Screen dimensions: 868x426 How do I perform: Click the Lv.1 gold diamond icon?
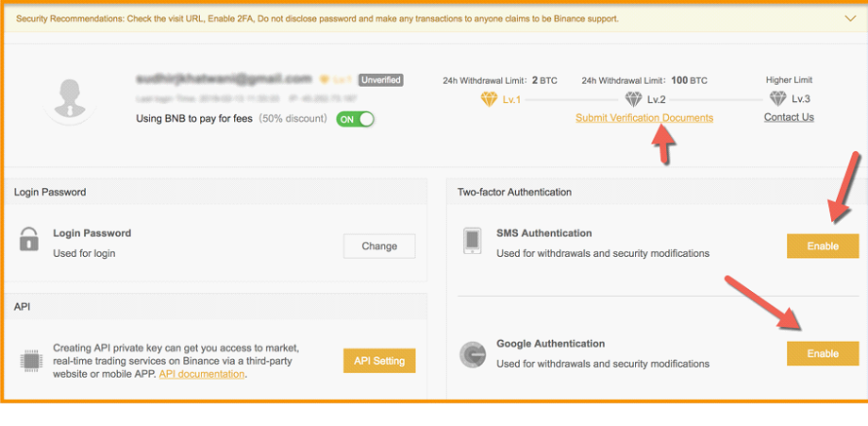click(x=489, y=98)
